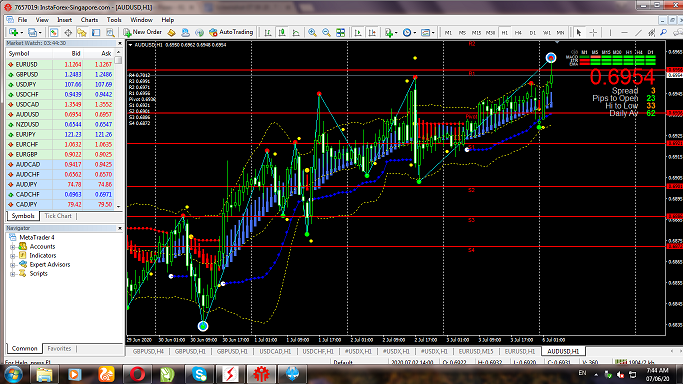Open File Explorer from the taskbar
This screenshot has width=683, height=384.
[44, 374]
